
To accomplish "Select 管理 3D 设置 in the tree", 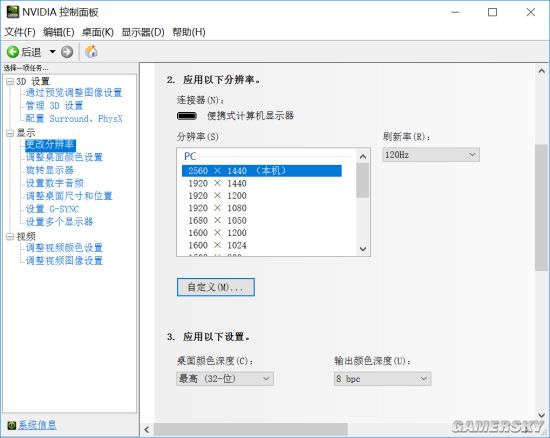I will point(54,106).
